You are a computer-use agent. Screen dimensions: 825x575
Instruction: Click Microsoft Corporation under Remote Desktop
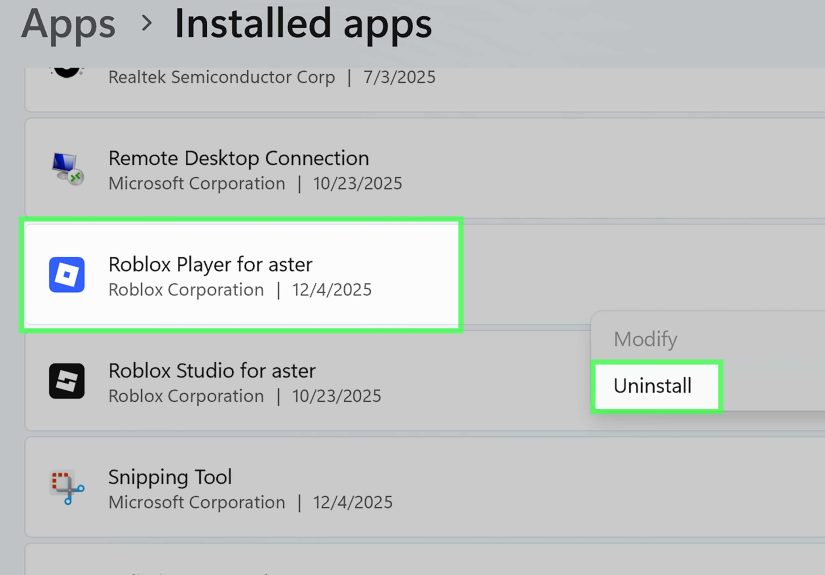pos(197,183)
